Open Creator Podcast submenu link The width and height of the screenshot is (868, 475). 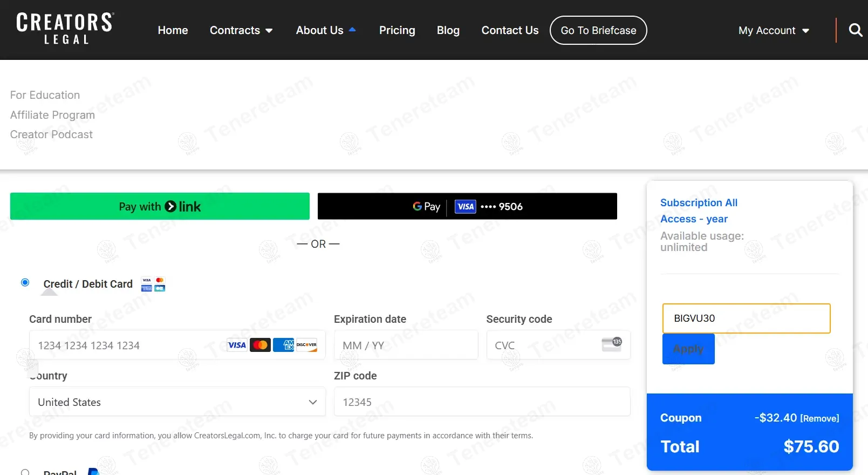[x=51, y=134]
